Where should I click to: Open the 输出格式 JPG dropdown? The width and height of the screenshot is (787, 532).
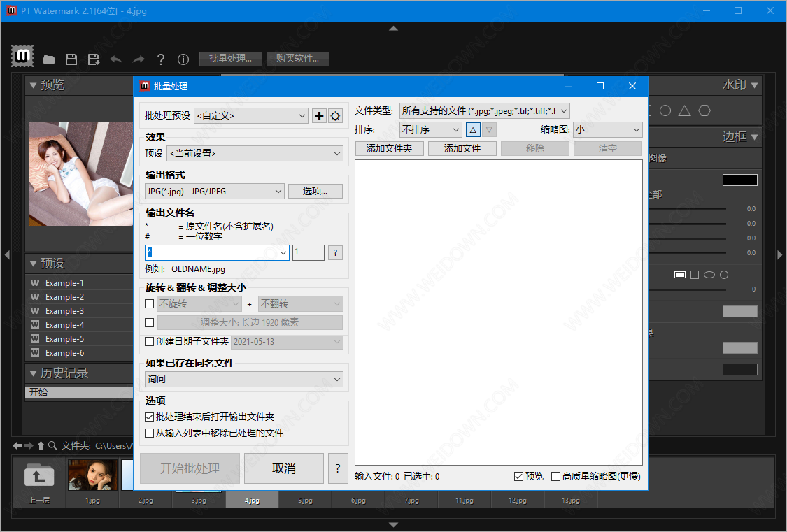214,191
